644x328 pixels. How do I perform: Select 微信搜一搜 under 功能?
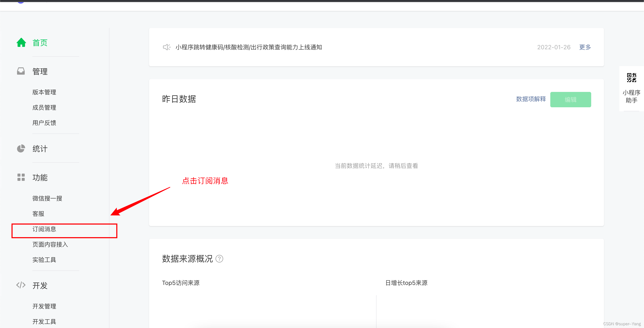tap(47, 199)
